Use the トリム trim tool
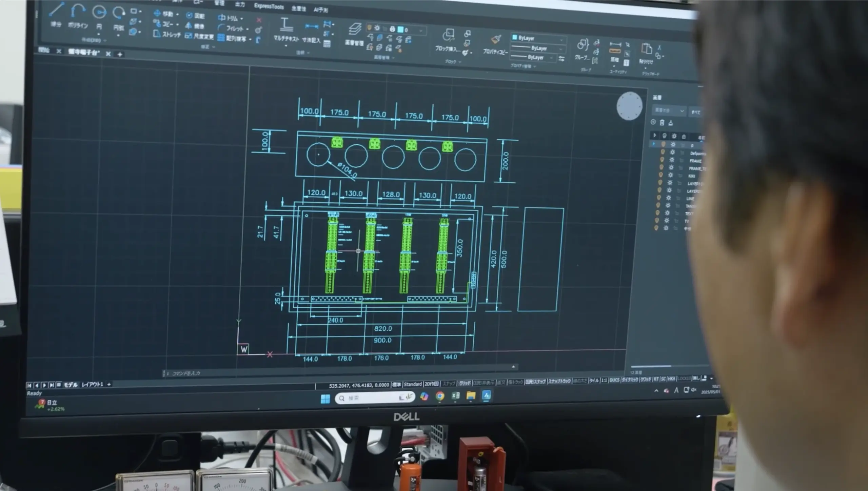Viewport: 868px width, 491px height. pyautogui.click(x=228, y=18)
